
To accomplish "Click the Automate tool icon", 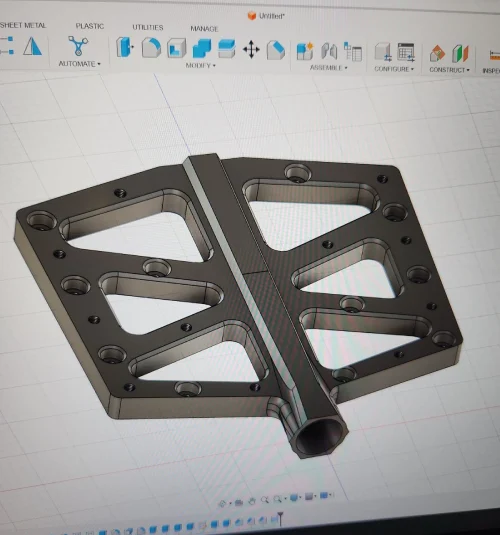I will tap(78, 46).
